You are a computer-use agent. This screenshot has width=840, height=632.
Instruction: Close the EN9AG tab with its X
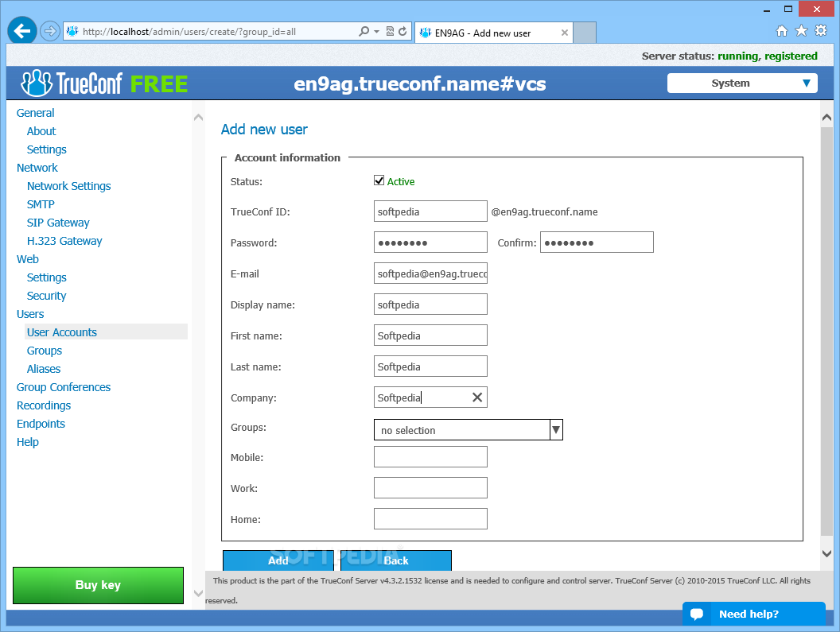point(564,33)
